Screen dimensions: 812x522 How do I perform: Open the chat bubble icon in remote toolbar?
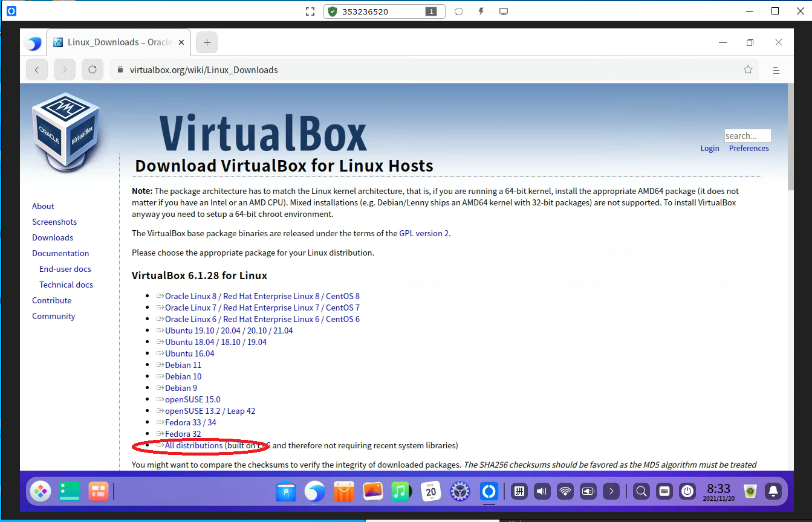[459, 11]
